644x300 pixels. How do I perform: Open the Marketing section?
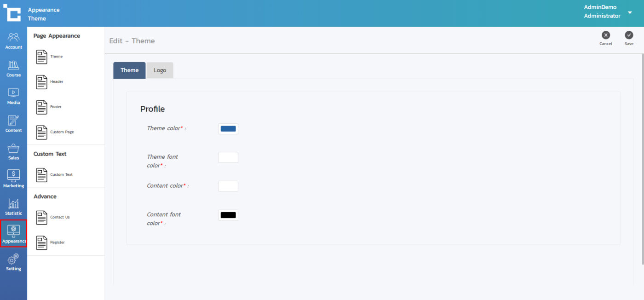(13, 179)
